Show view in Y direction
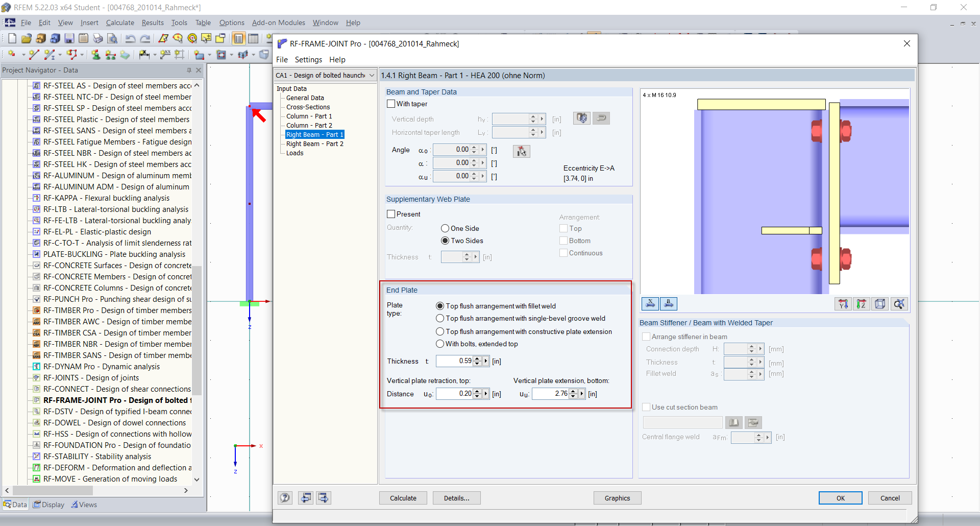The image size is (980, 526). click(x=843, y=304)
